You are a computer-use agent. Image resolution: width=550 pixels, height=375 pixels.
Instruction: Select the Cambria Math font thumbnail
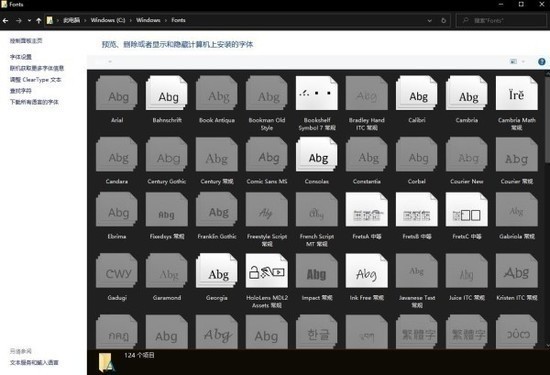click(516, 93)
